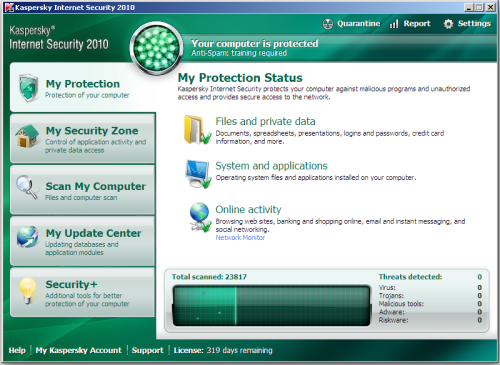
Task: Go to My Kaspersky Account
Action: tap(79, 350)
